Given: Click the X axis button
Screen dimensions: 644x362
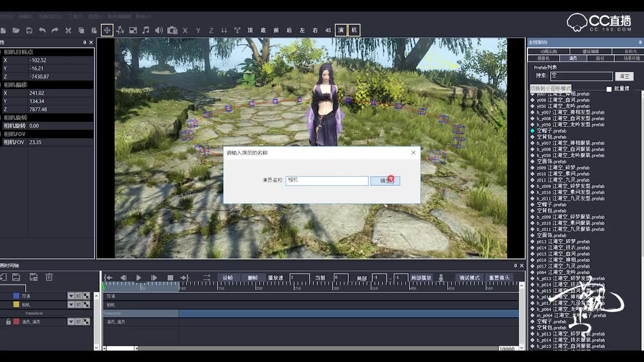Looking at the screenshot, I should (x=185, y=30).
